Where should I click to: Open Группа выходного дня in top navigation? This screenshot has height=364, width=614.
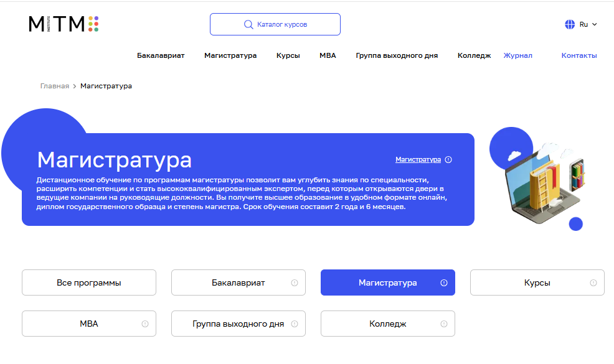coord(397,55)
